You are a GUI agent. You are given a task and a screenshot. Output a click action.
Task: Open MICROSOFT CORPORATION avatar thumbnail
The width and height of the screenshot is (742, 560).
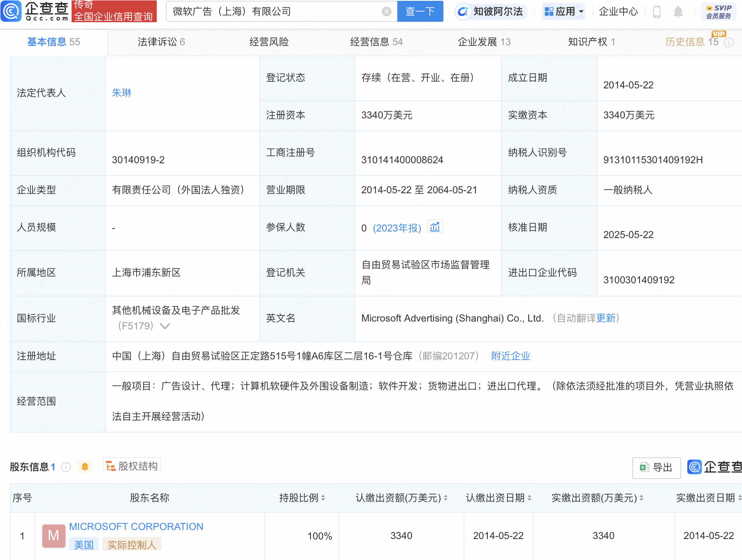pos(54,536)
